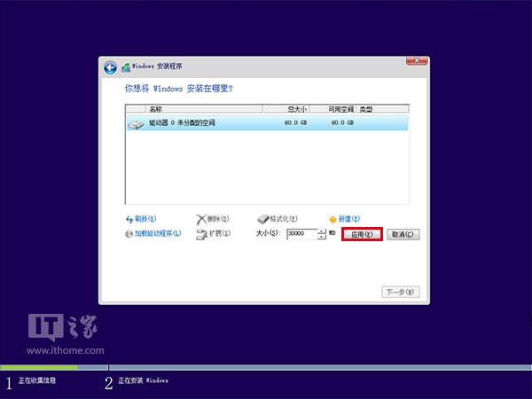Click the yellow star New icon
This screenshot has height=399, width=532.
coord(332,220)
